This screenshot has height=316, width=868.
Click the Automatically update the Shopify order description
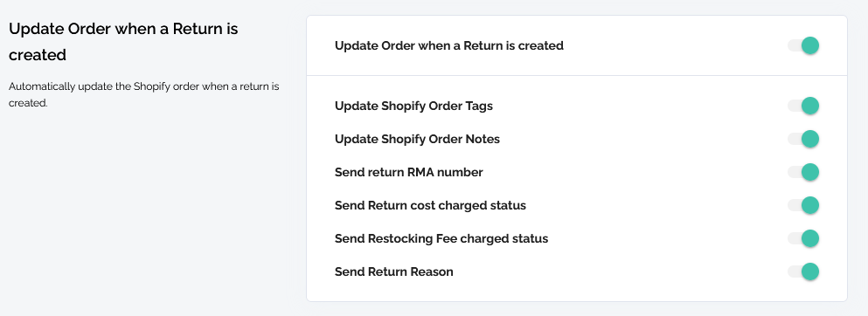tap(144, 94)
